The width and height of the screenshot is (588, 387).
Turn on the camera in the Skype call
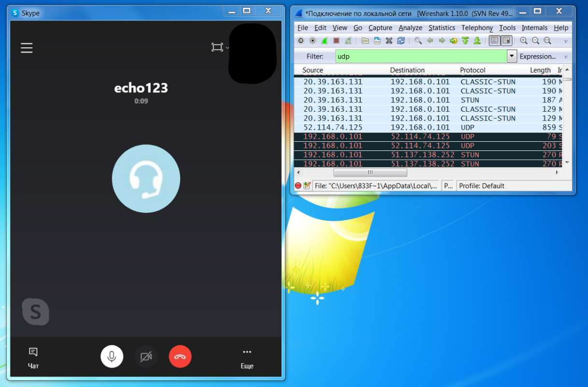(x=146, y=357)
